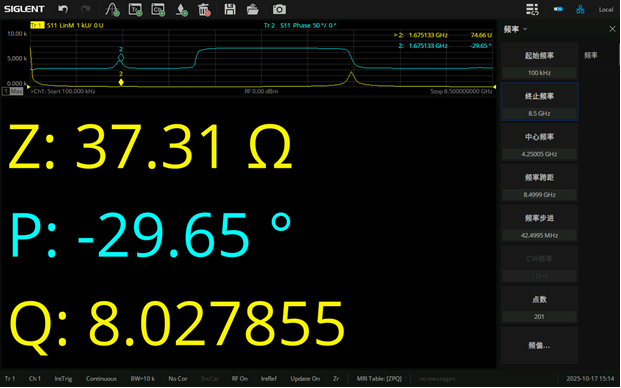Close the frequency side panel

coord(612,29)
